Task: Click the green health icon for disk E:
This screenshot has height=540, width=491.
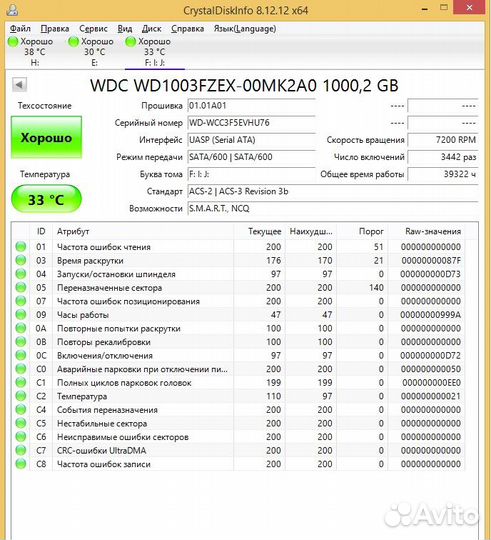Action: point(73,42)
